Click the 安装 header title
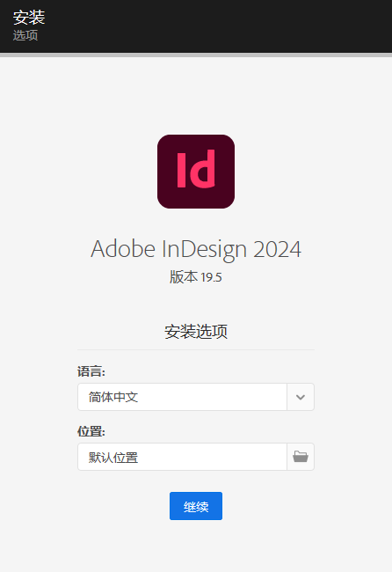 pos(29,17)
